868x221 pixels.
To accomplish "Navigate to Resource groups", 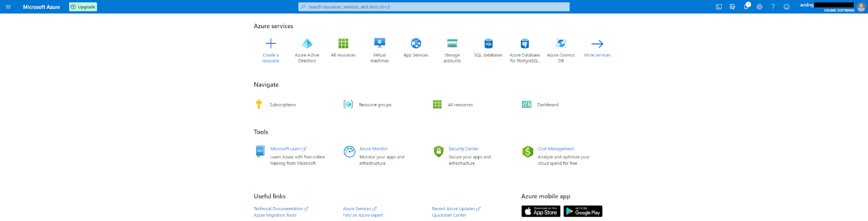I will (375, 105).
